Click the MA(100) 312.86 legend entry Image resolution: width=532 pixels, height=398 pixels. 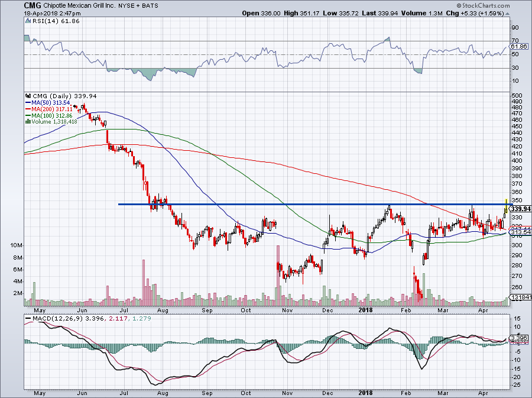click(52, 116)
